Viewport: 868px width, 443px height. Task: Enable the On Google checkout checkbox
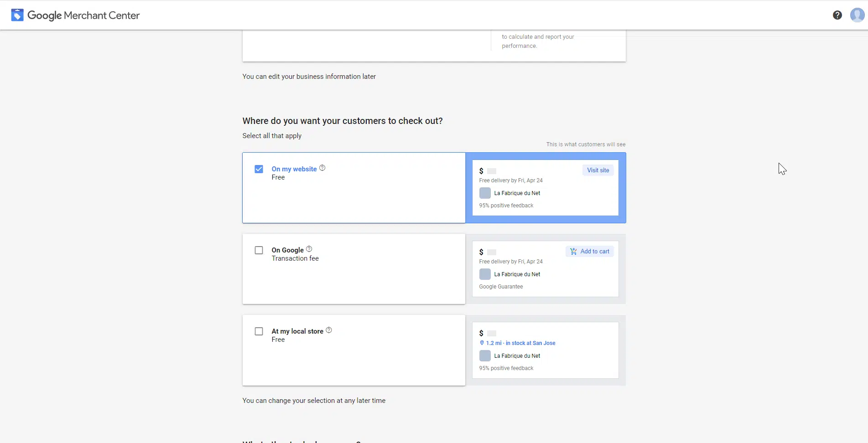coord(259,250)
